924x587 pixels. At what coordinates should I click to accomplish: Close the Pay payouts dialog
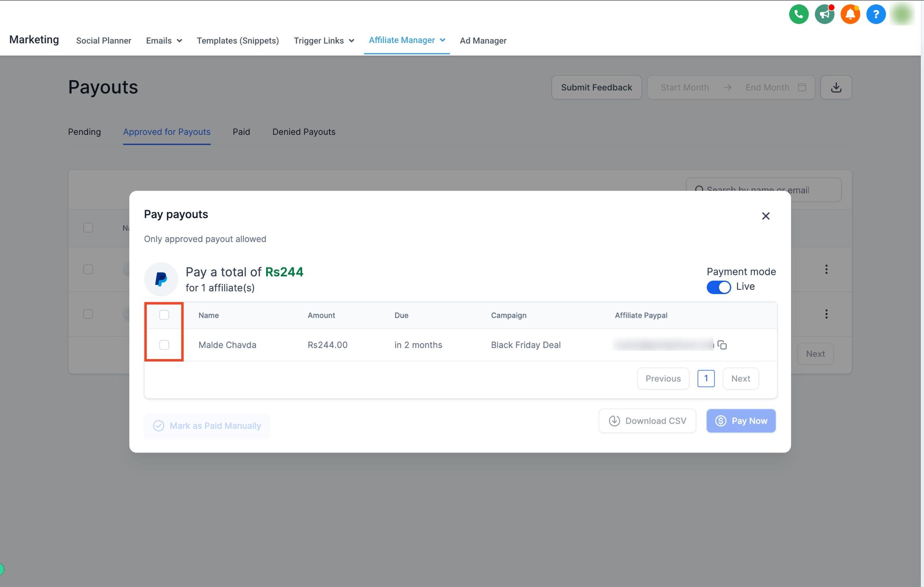pos(765,216)
